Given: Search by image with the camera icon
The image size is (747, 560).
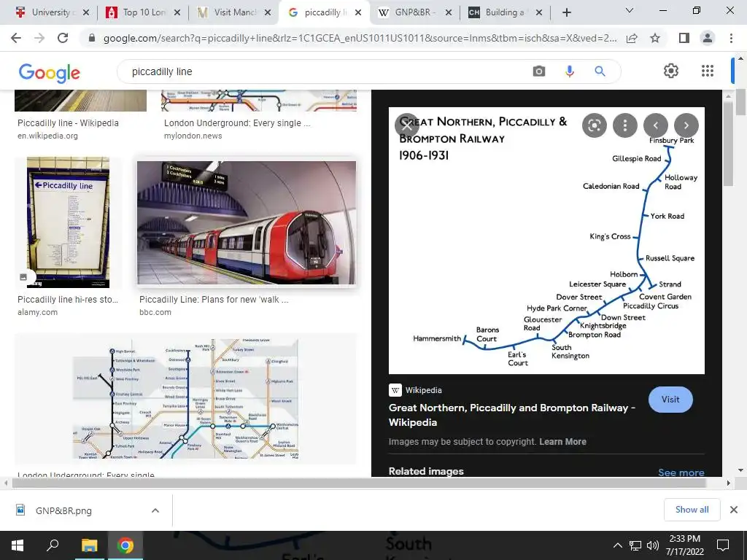Looking at the screenshot, I should pyautogui.click(x=539, y=71).
